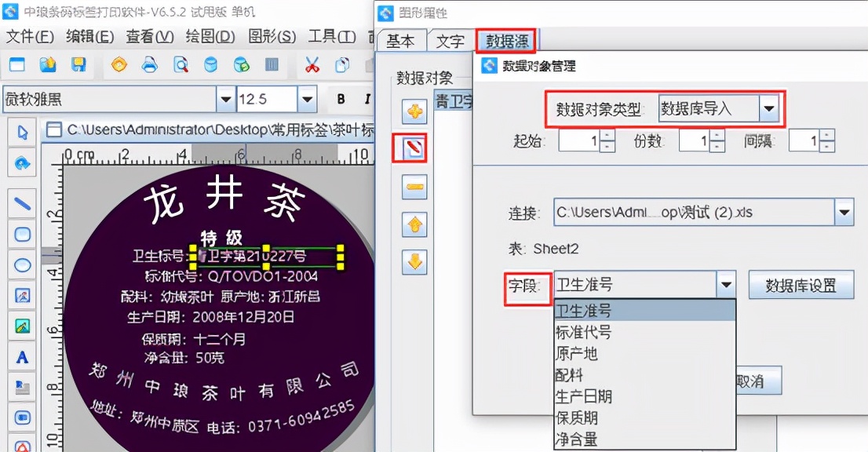Open the 查看(V) menu
This screenshot has height=452, width=868.
pos(149,37)
